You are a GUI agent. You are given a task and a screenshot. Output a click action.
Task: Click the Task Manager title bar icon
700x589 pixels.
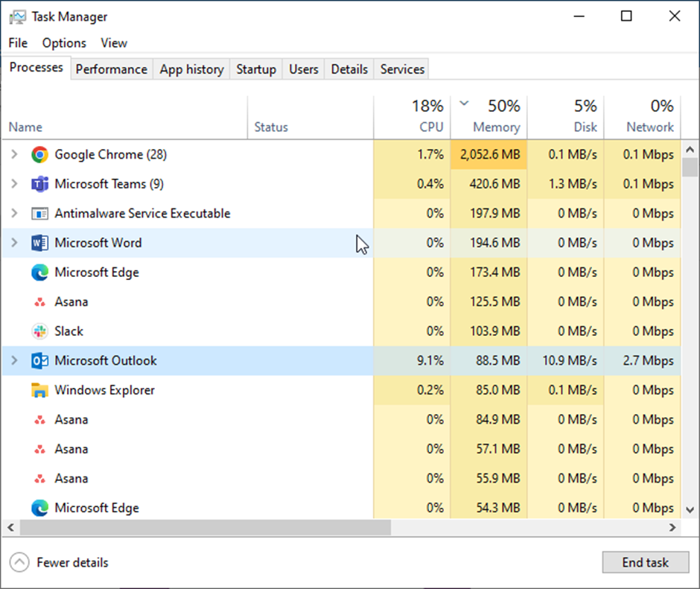point(18,17)
